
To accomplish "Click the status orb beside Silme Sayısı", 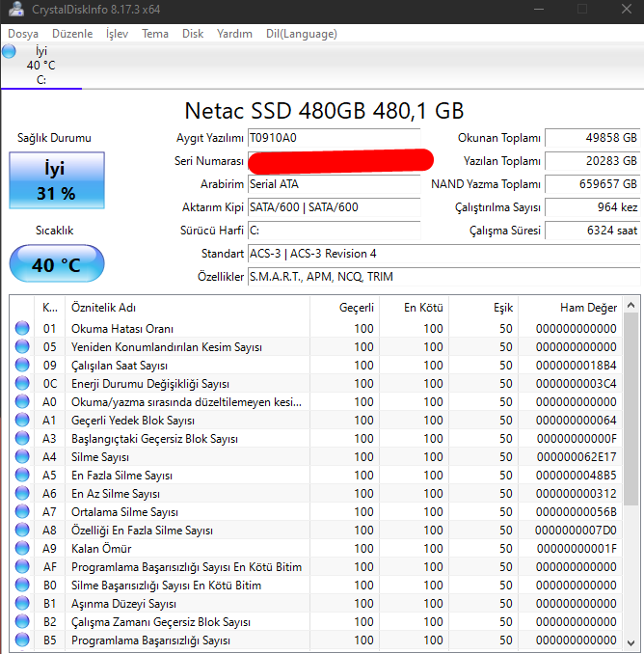I will (22, 457).
